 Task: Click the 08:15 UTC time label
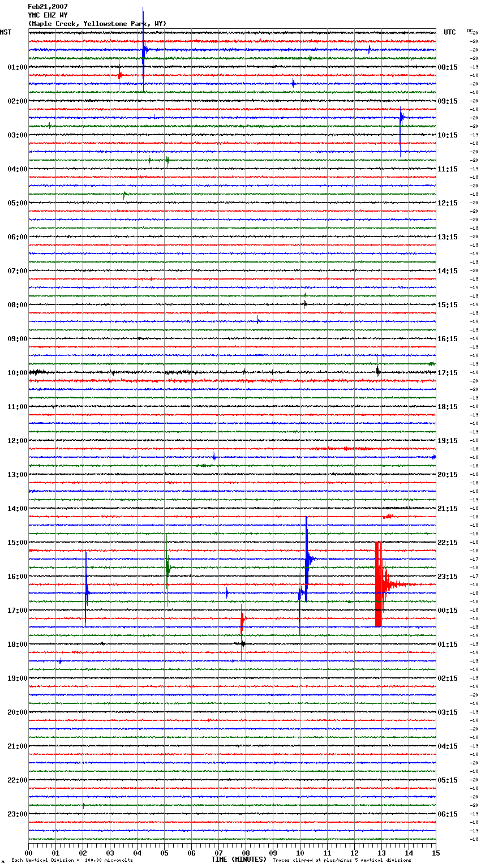(x=448, y=67)
